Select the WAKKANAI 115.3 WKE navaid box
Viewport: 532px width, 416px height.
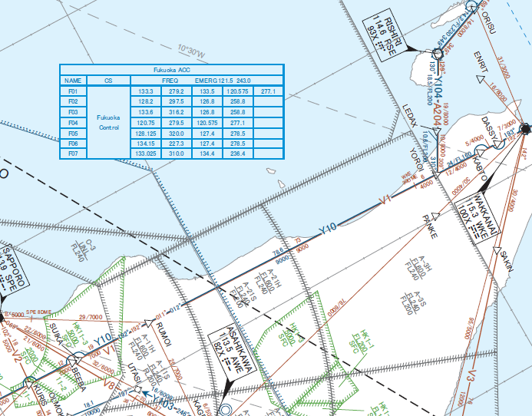pos(477,218)
